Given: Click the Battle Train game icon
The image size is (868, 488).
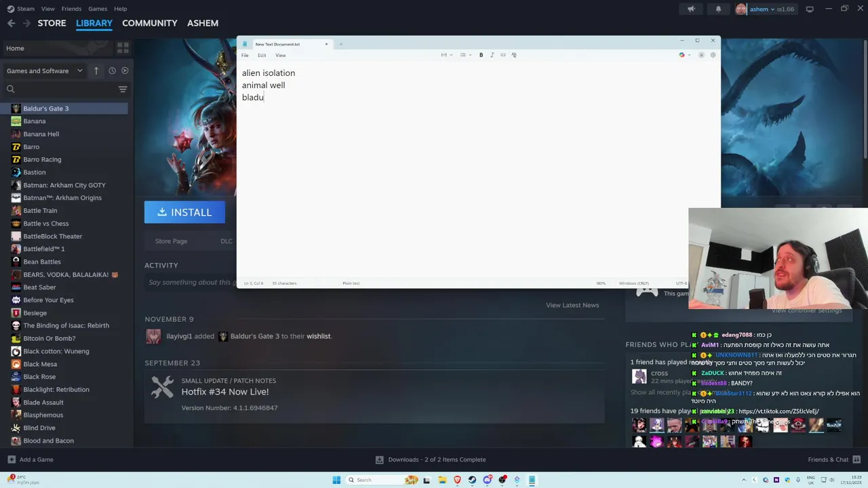Looking at the screenshot, I should (x=16, y=211).
